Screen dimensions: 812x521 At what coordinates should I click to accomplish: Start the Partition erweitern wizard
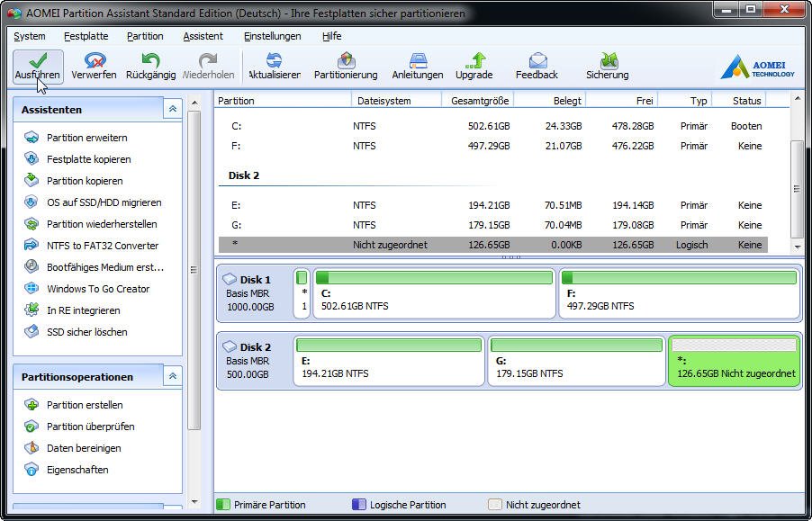pos(76,138)
